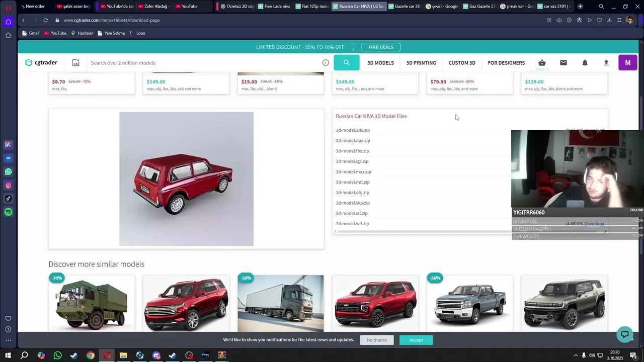The image size is (644, 362).
Task: Open the 3D PRINTING menu
Action: 421,63
